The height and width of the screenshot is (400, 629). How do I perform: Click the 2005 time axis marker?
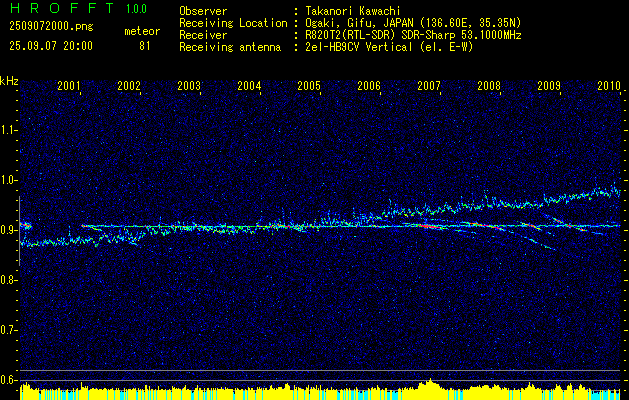coord(309,85)
